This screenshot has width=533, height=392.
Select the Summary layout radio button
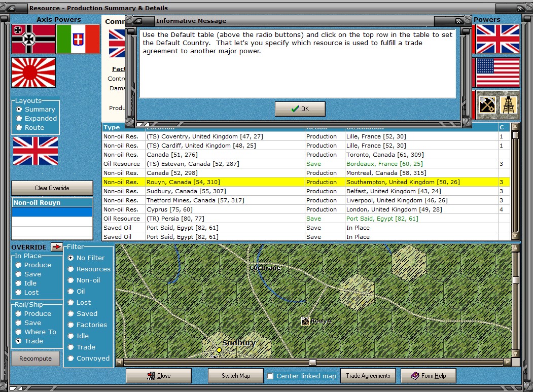(x=19, y=109)
